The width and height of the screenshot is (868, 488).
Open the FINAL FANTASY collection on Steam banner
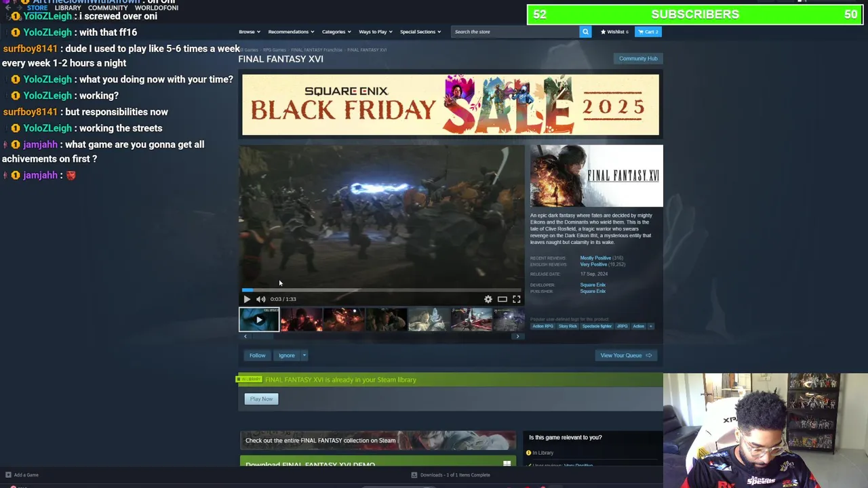tap(378, 441)
